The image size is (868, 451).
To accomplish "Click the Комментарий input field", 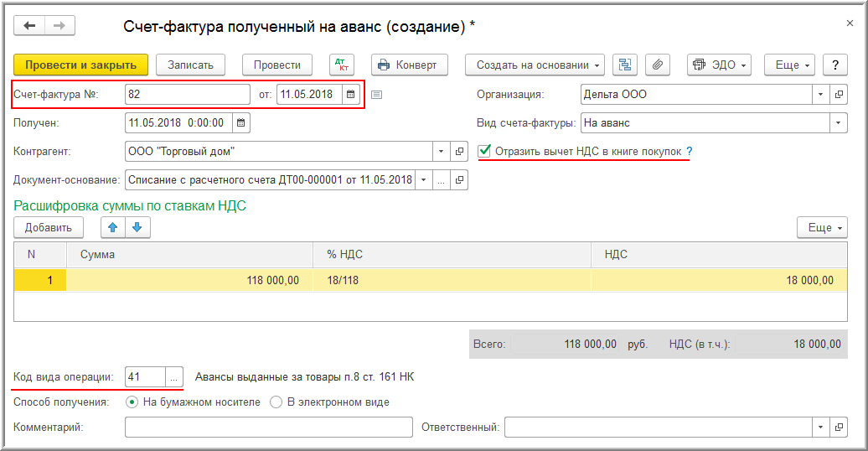I will point(269,428).
